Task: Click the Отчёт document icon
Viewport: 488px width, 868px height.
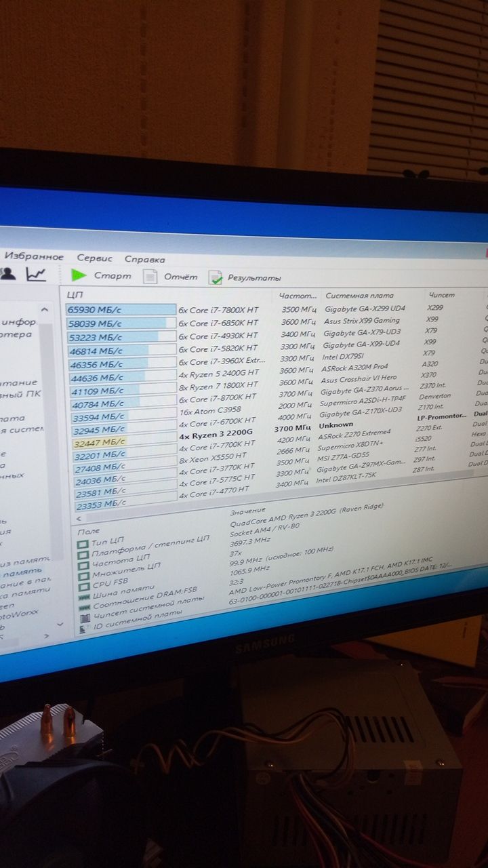Action: click(x=150, y=276)
